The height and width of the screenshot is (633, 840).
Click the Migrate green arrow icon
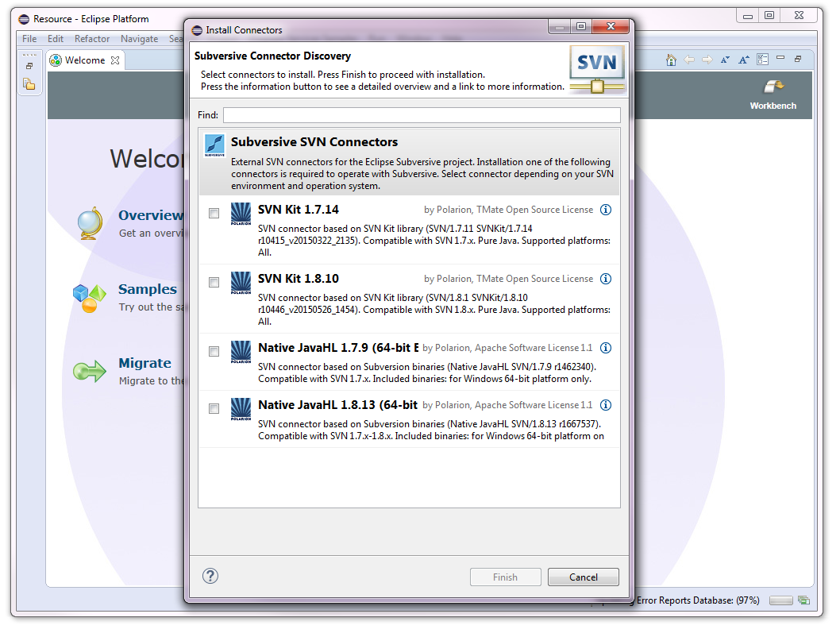tap(90, 372)
